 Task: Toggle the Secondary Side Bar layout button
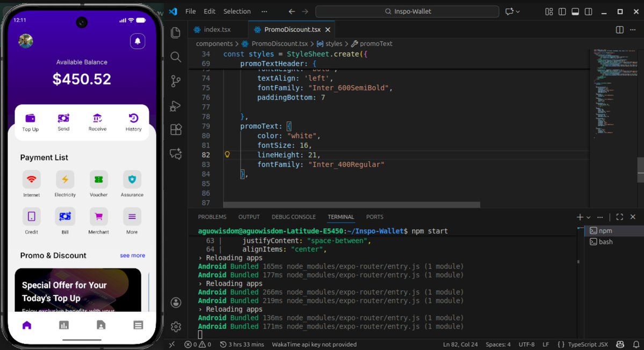pos(589,11)
